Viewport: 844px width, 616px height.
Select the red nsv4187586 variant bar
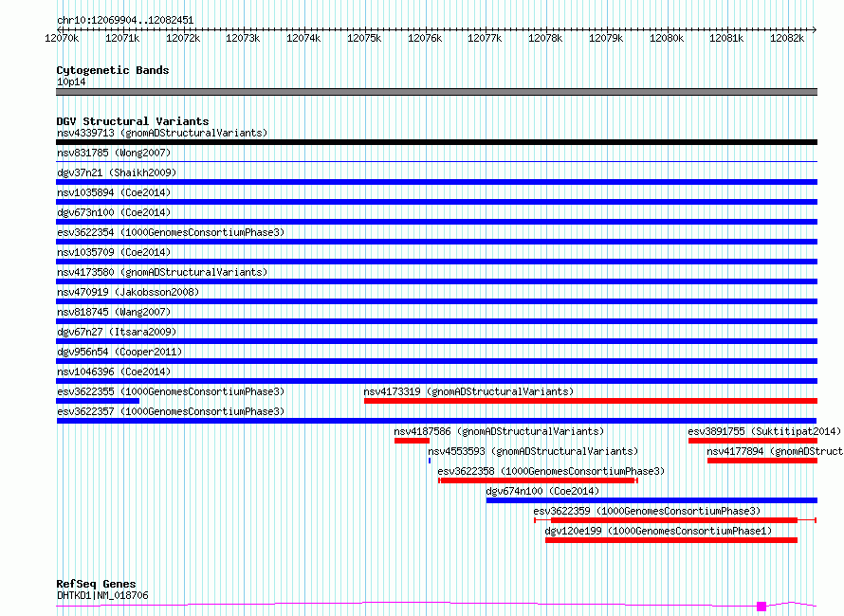pyautogui.click(x=412, y=441)
